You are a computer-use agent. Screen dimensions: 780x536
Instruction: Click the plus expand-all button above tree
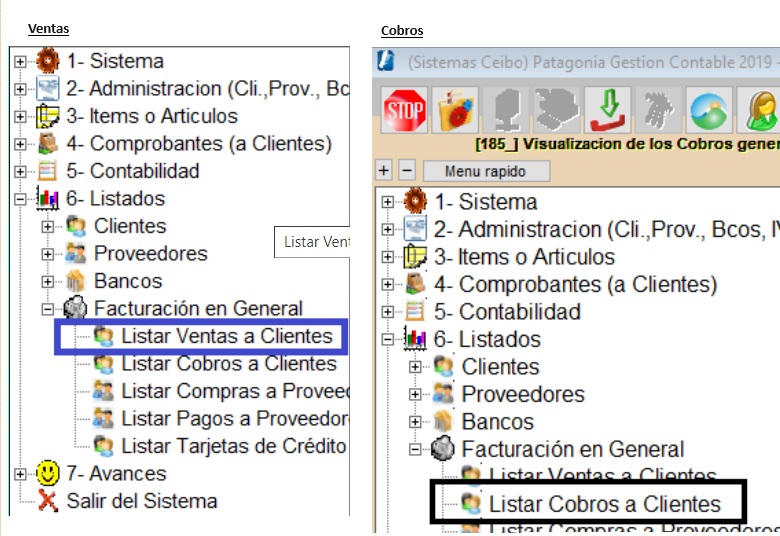point(384,171)
